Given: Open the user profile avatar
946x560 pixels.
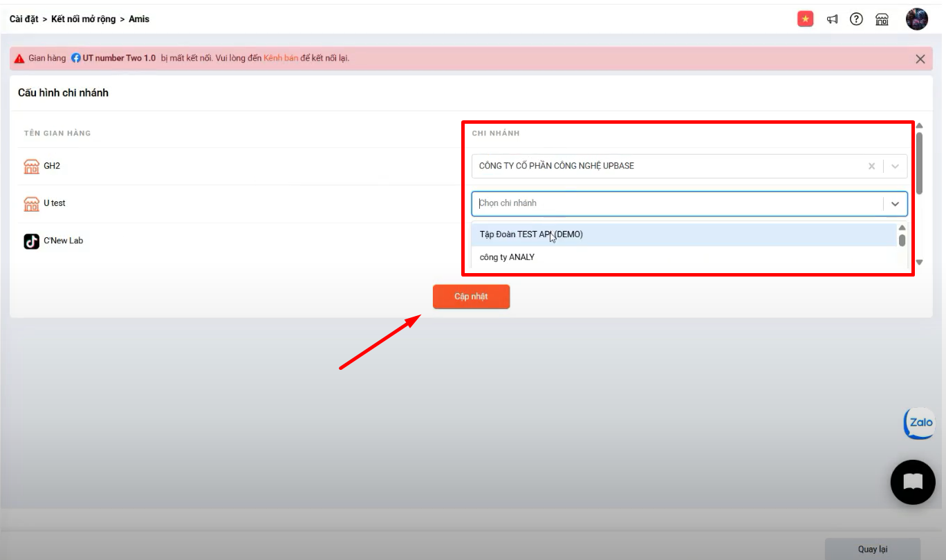Looking at the screenshot, I should [916, 19].
